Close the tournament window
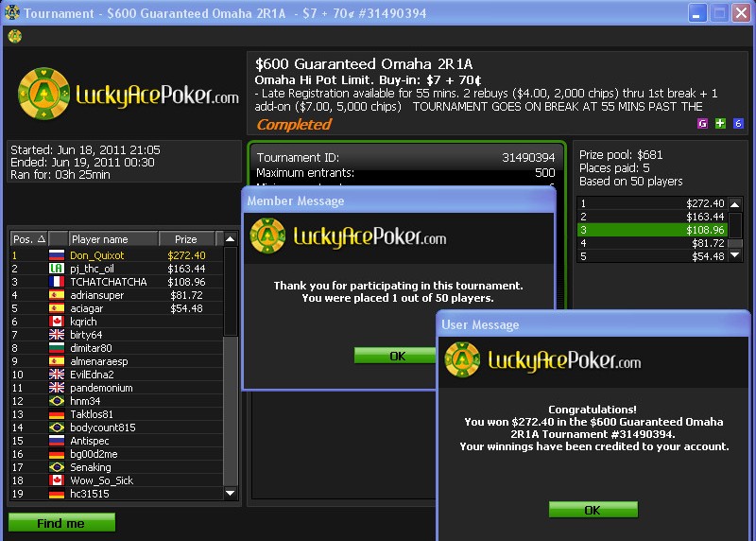This screenshot has width=756, height=541. pos(741,12)
